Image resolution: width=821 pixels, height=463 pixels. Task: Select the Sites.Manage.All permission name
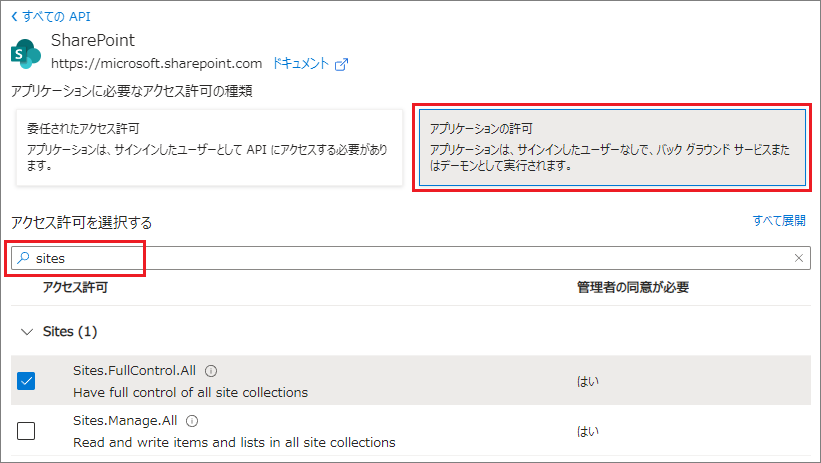(x=125, y=422)
